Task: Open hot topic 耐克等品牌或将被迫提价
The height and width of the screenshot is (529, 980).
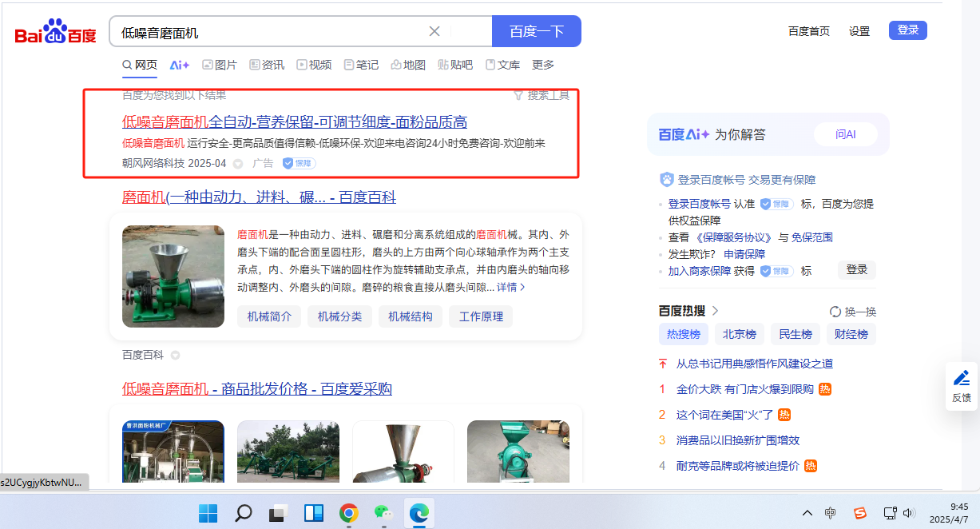Action: point(738,466)
